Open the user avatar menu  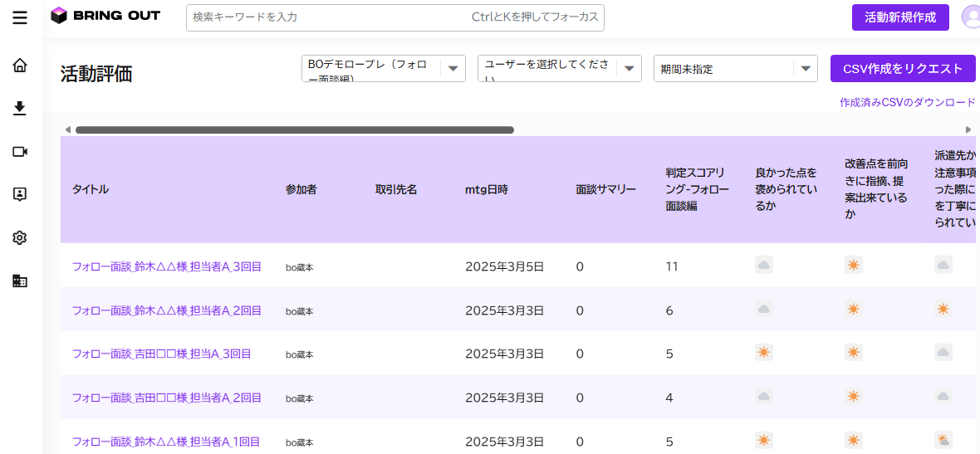point(971,17)
